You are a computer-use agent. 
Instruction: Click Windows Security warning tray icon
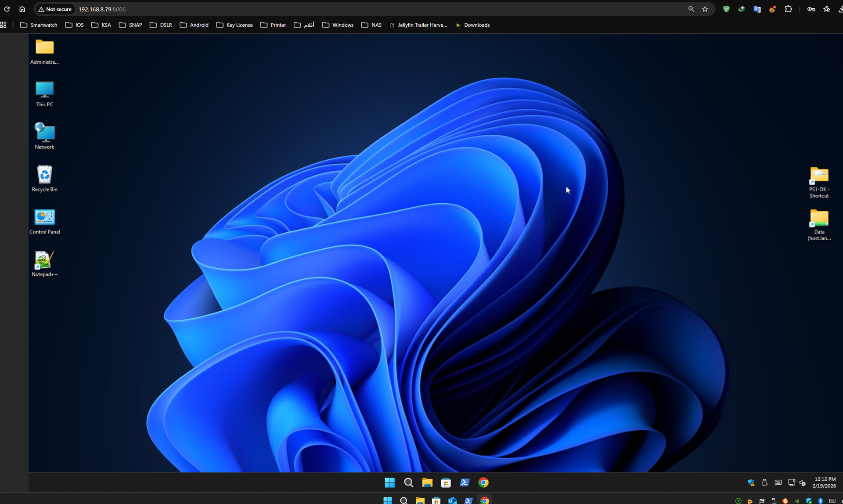tap(751, 482)
